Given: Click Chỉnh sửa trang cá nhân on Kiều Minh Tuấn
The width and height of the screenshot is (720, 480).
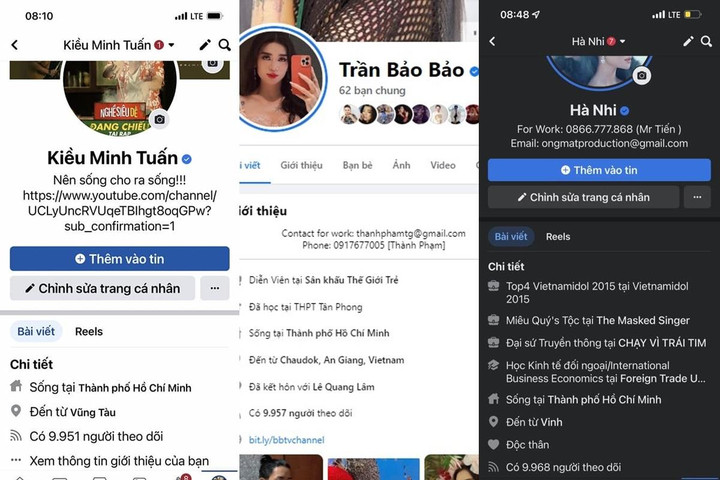Looking at the screenshot, I should [x=102, y=288].
